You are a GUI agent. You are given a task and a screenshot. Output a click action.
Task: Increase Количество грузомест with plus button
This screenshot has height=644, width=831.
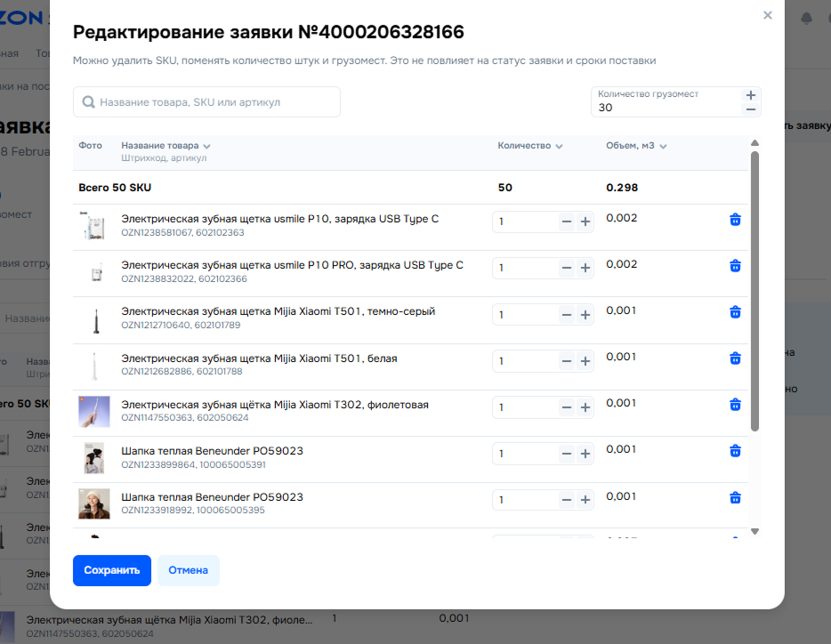click(x=751, y=95)
